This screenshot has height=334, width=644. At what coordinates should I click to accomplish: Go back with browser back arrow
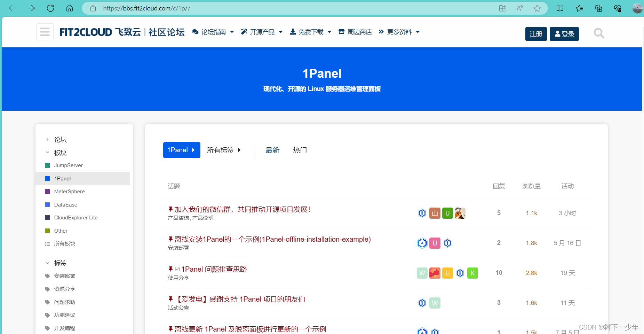12,8
